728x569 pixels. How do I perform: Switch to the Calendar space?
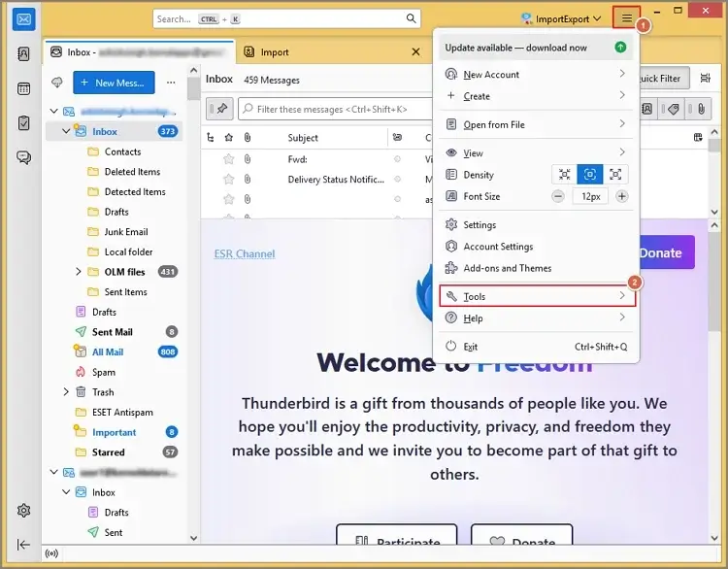coord(24,88)
